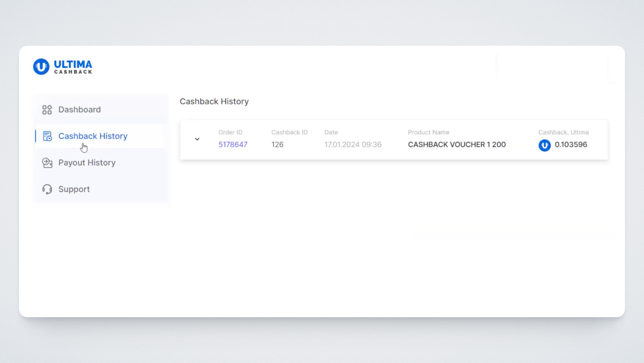This screenshot has width=644, height=363.
Task: Open the Support menu label
Action: [74, 189]
